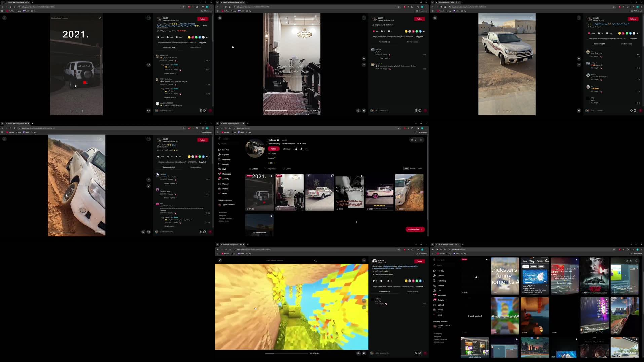Expand 'View 5 more' in the sand pickup video window
Viewport: 644px width, 362px height.
point(170,226)
